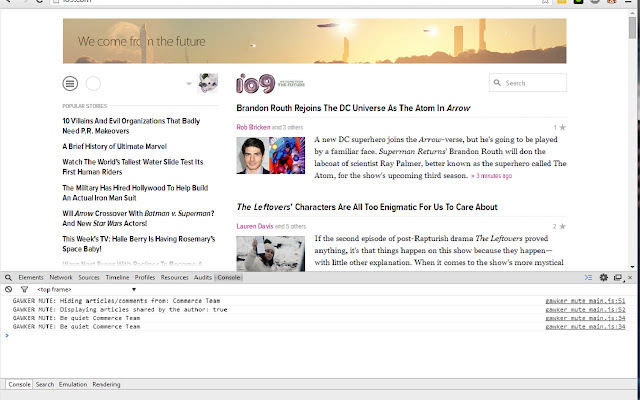Image resolution: width=640 pixels, height=400 pixels.
Task: Close the DevTools panel
Action: coord(630,278)
